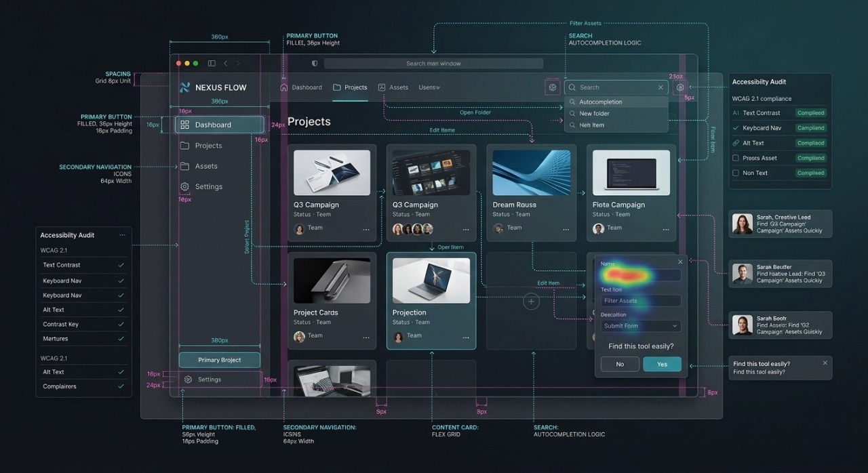The image size is (868, 473).
Task: Clear the Search field with its X icon
Action: click(660, 87)
